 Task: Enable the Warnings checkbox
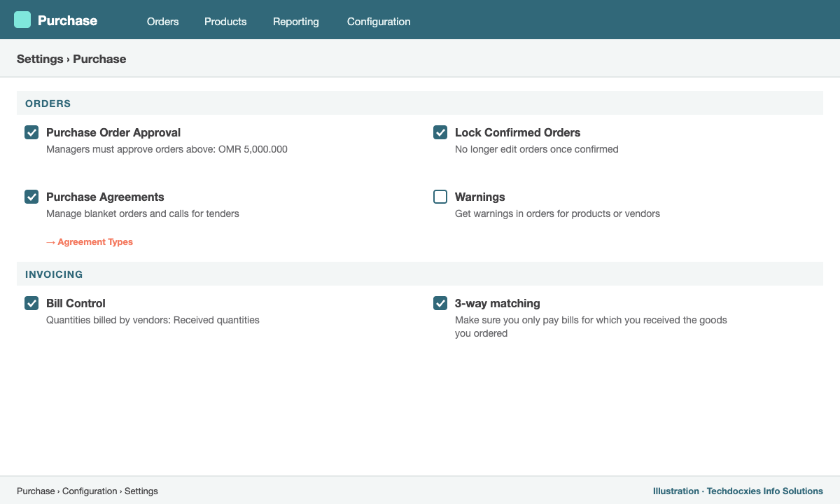coord(440,197)
